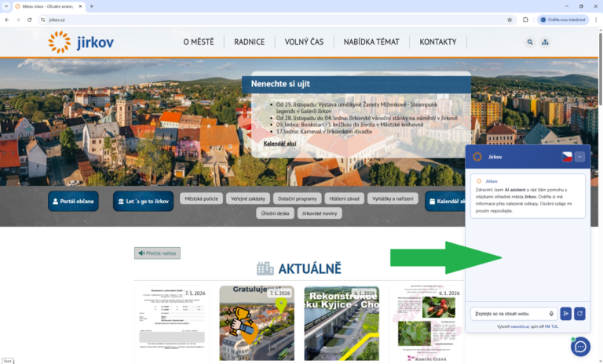This screenshot has height=364, width=603.
Task: Click the microphone icon in chat input
Action: [x=551, y=314]
